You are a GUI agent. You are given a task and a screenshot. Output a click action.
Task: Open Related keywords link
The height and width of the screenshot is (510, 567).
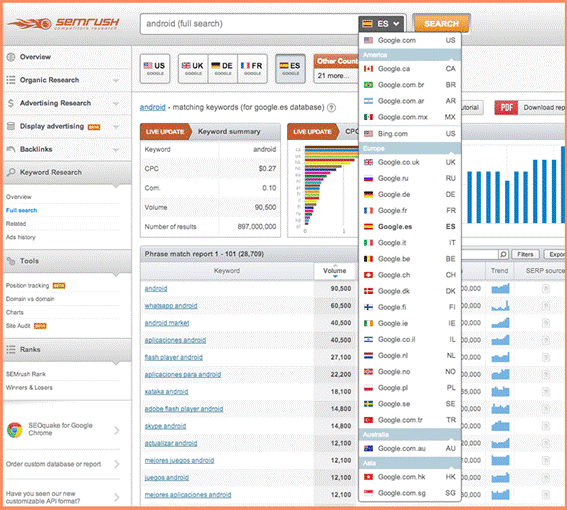(16, 224)
